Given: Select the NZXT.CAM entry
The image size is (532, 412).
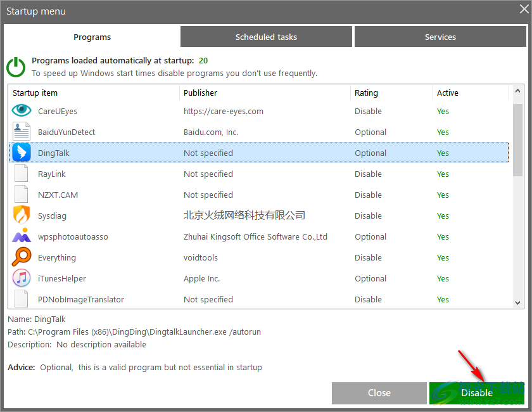Looking at the screenshot, I should pyautogui.click(x=58, y=195).
